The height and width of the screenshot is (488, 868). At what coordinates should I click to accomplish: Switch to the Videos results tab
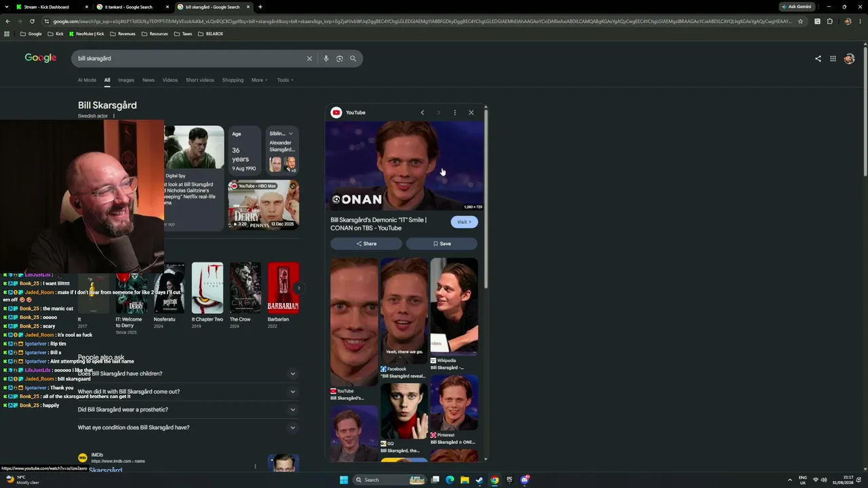(x=170, y=80)
